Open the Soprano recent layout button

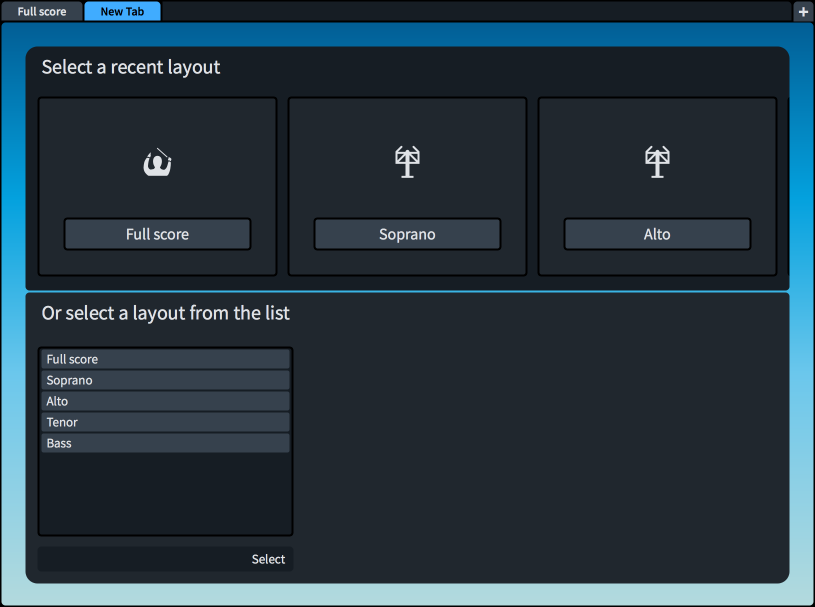(407, 234)
